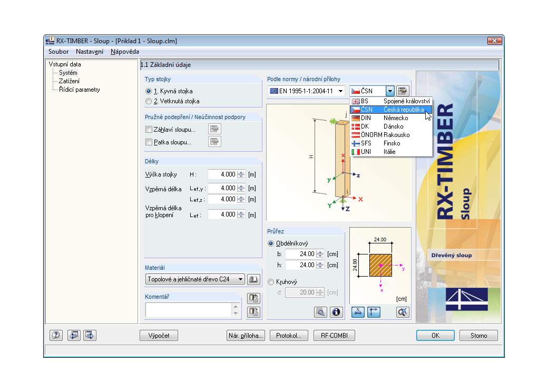The height and width of the screenshot is (392, 548).
Task: Click upper comment template icon
Action: point(254,298)
